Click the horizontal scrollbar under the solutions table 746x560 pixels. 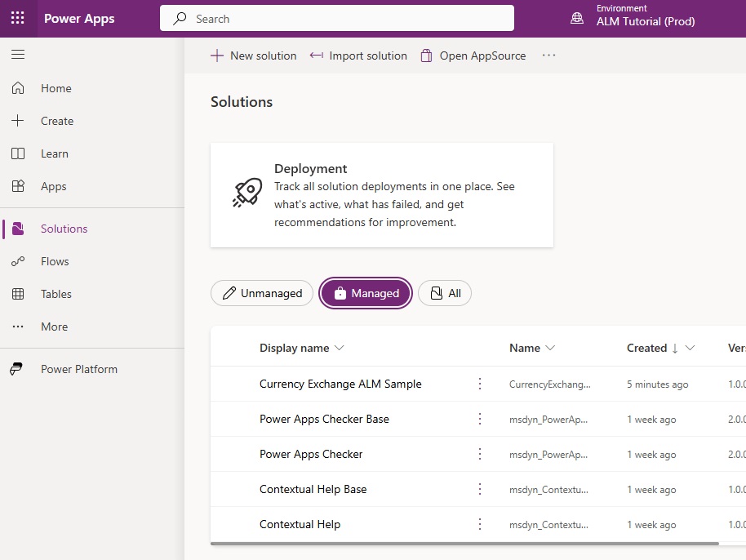click(x=464, y=544)
